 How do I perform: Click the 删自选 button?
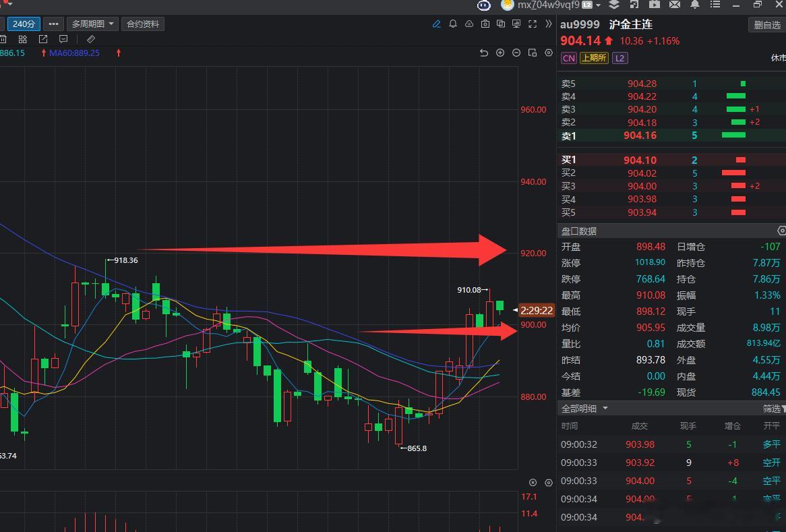(767, 24)
